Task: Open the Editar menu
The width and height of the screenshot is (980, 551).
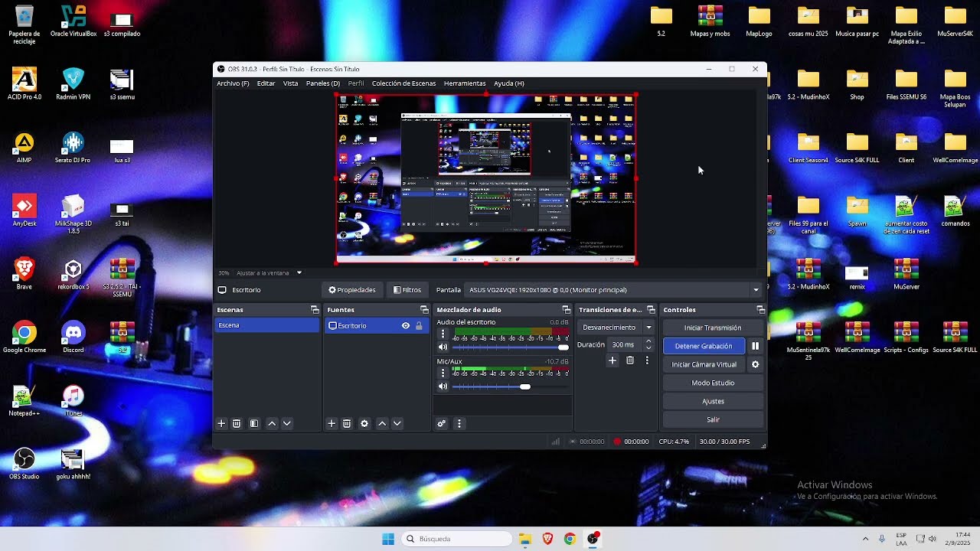Action: coord(266,83)
